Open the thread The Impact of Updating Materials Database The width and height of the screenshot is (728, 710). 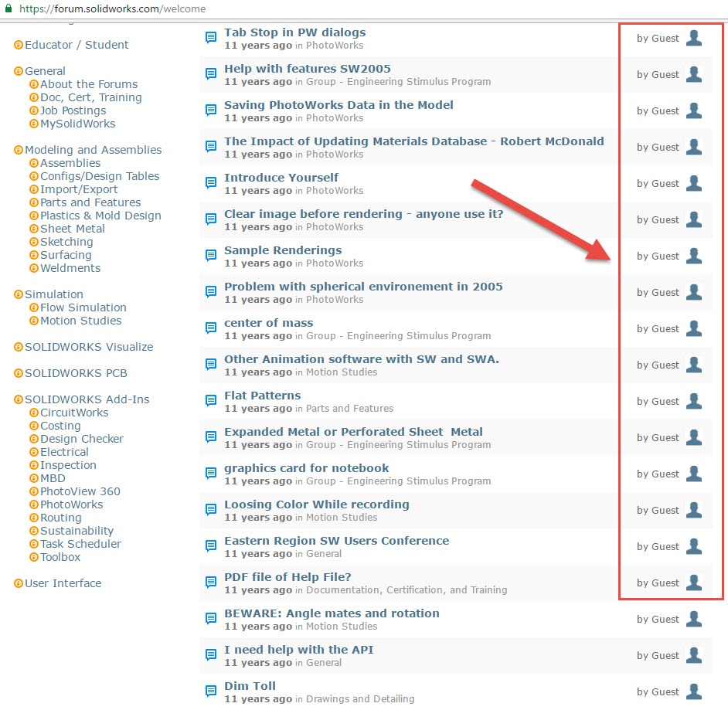[x=413, y=141]
